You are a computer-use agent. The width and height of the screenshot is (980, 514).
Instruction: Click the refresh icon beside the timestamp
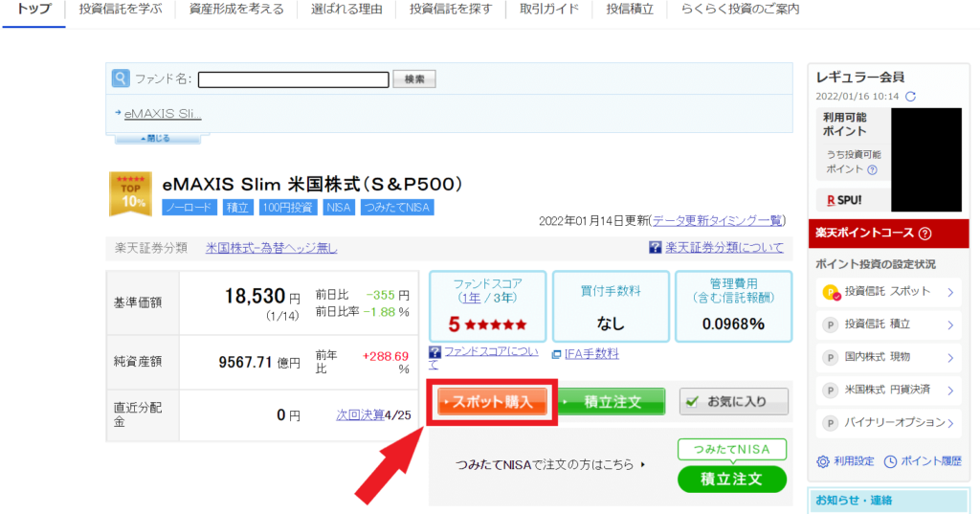click(x=911, y=97)
